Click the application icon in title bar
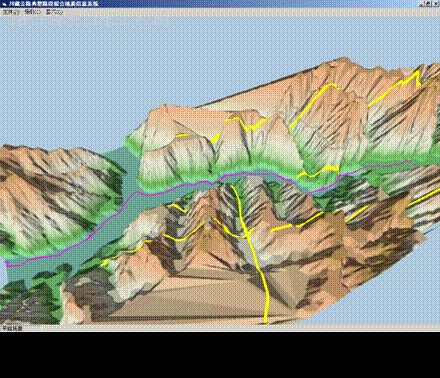This screenshot has width=440, height=378. [x=4, y=4]
